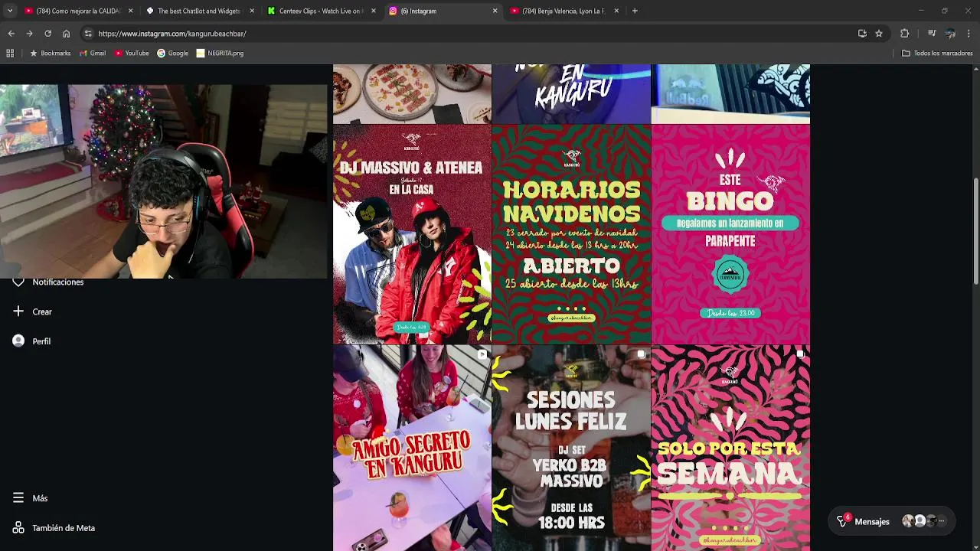Open the browser profile avatar
The height and width of the screenshot is (551, 980).
(x=950, y=34)
